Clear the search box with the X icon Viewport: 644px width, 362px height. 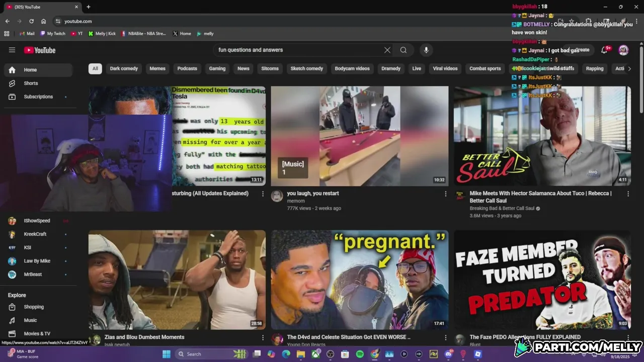point(387,50)
